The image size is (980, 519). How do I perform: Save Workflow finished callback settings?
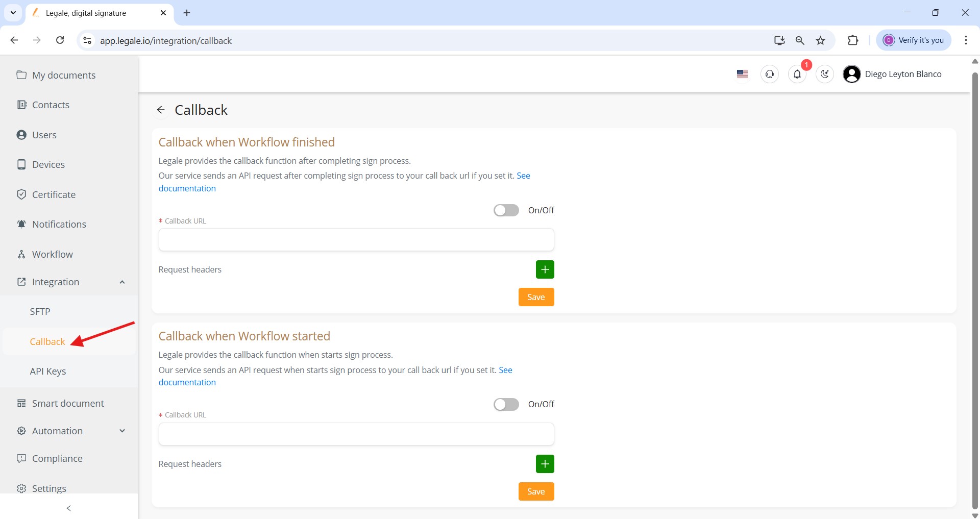(x=536, y=297)
